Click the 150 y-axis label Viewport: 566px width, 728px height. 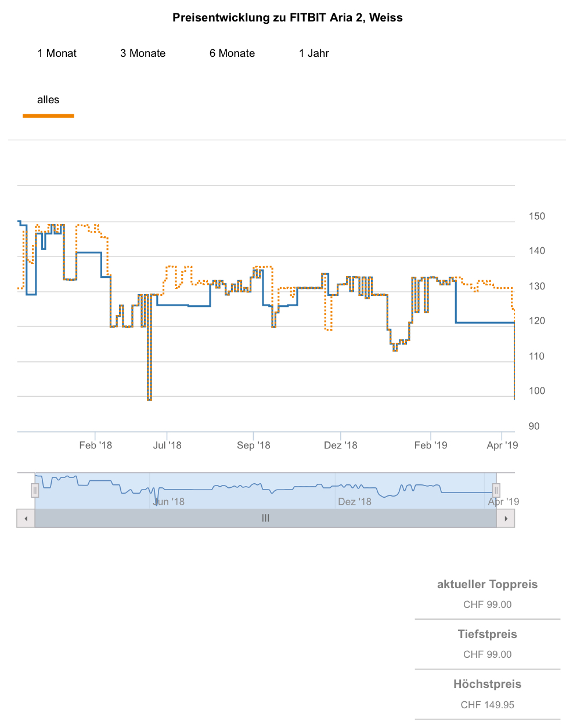tap(537, 216)
